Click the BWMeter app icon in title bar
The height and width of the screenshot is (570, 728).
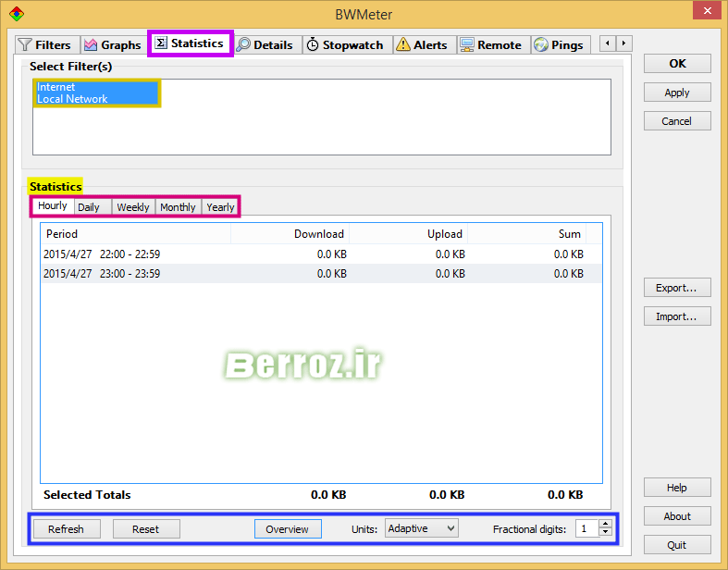(16, 14)
